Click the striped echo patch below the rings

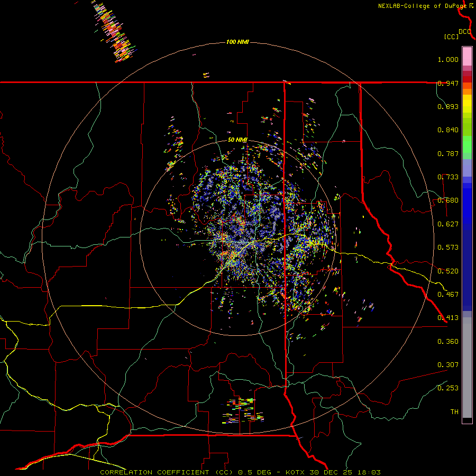pyautogui.click(x=243, y=410)
